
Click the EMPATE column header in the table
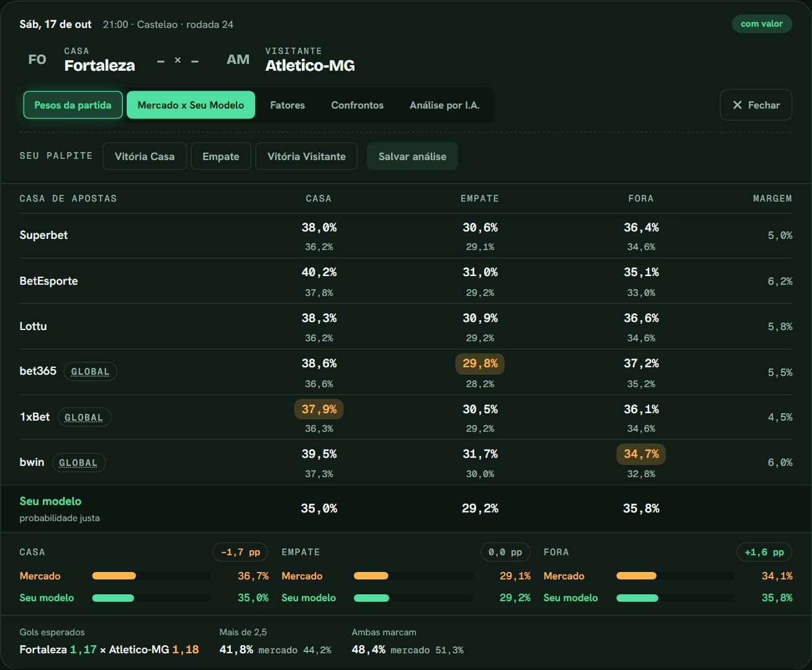[x=479, y=199]
